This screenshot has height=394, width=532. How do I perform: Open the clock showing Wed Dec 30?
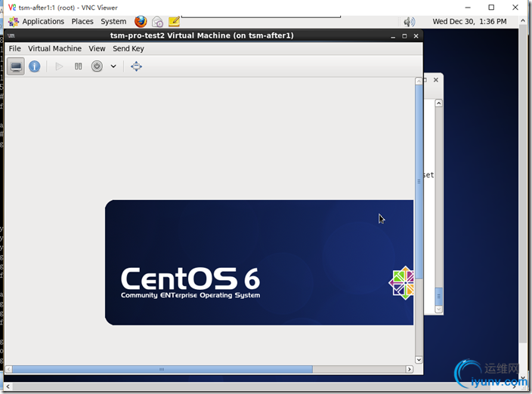pyautogui.click(x=469, y=21)
